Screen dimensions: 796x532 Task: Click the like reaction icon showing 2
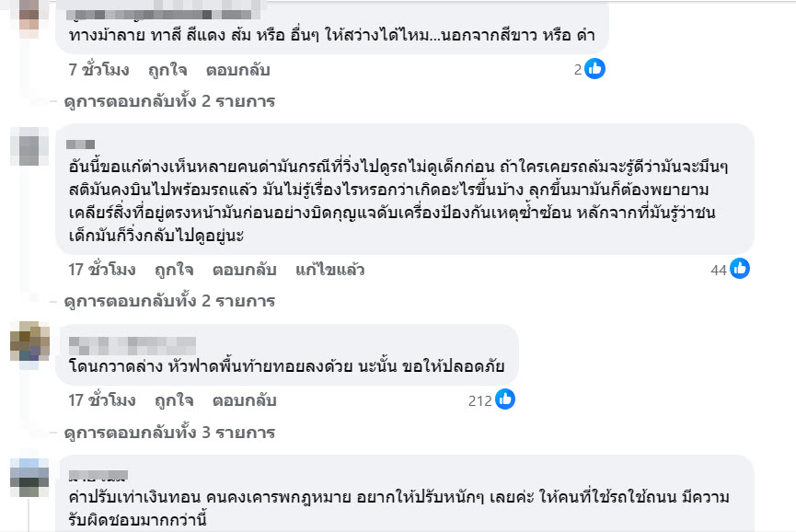coord(595,69)
